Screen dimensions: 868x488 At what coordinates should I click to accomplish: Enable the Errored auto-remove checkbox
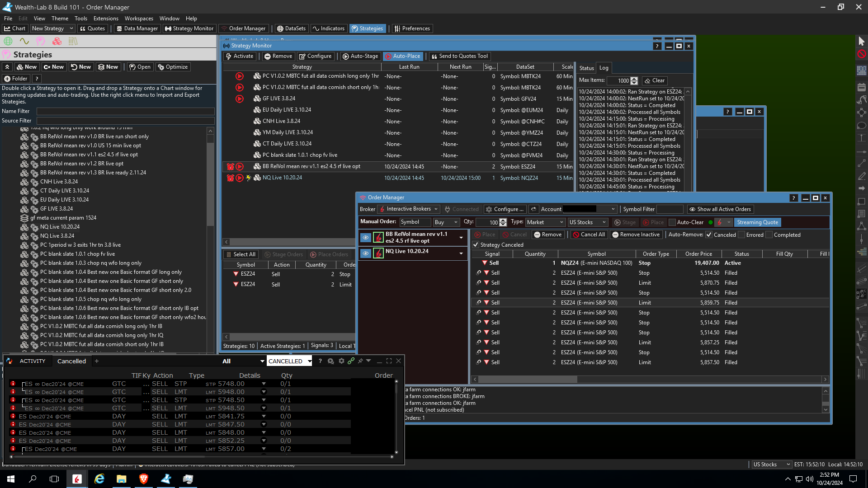(x=741, y=235)
